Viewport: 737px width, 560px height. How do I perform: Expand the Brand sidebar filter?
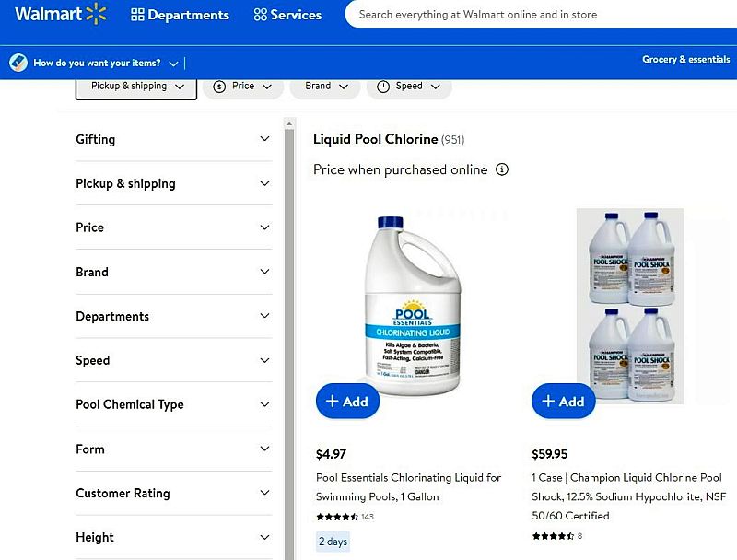[x=173, y=272]
